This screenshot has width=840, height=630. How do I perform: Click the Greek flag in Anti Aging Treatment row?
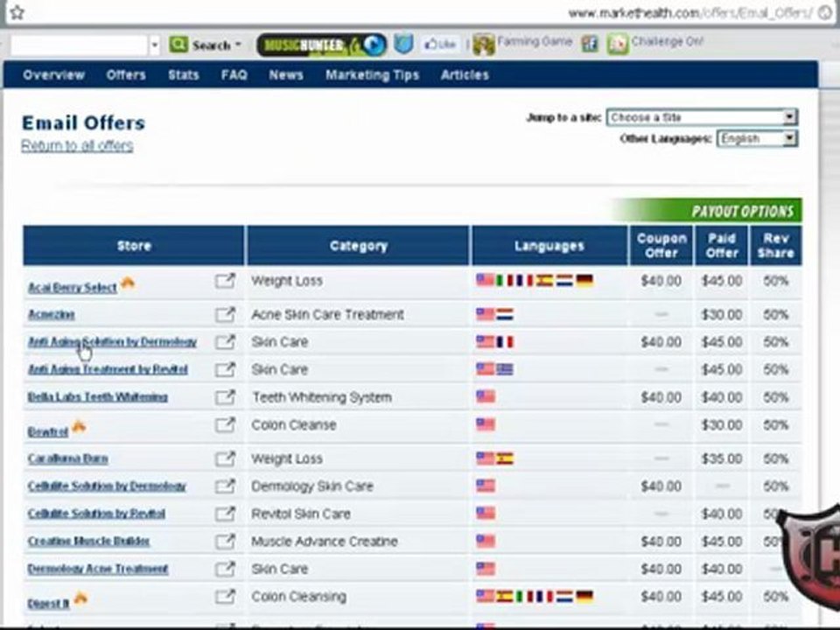pyautogui.click(x=505, y=369)
